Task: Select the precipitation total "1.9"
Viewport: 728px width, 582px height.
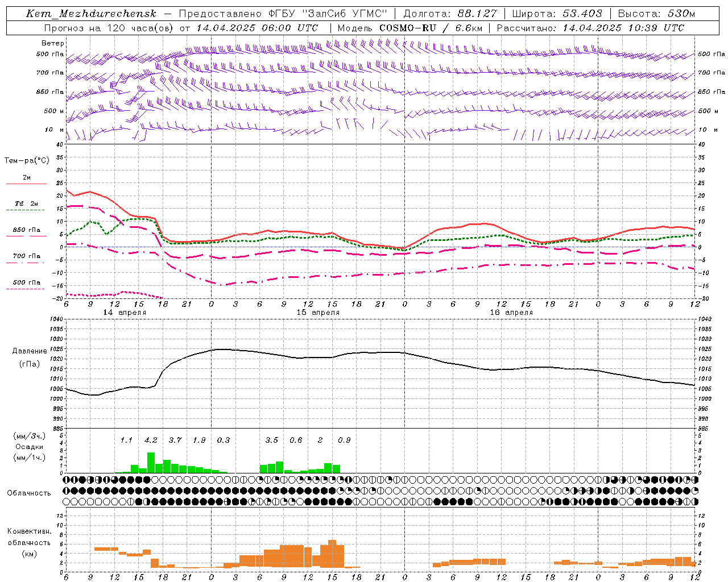Action: [x=199, y=440]
